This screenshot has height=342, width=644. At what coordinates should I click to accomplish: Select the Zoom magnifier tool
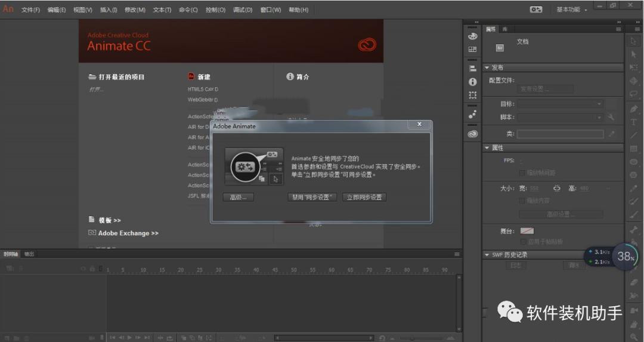click(634, 337)
